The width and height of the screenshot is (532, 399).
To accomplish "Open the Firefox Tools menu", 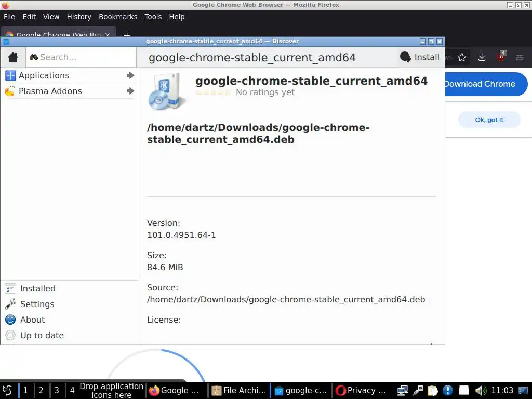I will (153, 17).
